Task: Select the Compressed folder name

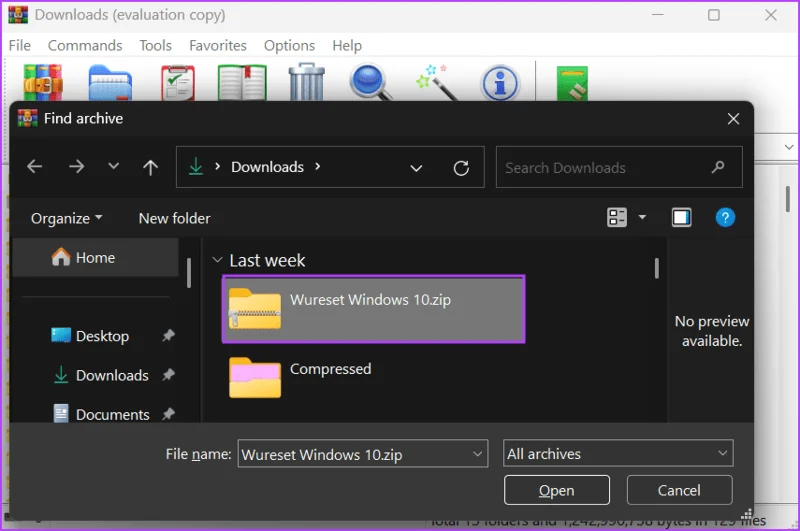Action: tap(331, 369)
